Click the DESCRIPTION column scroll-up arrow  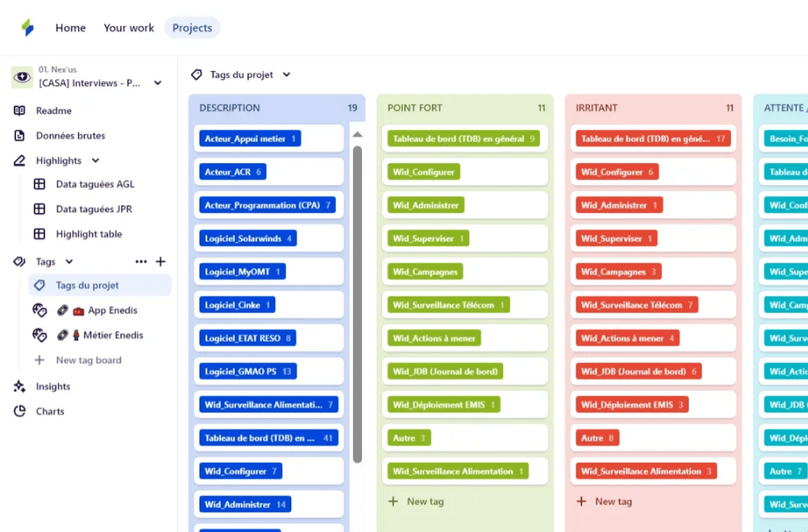pyautogui.click(x=357, y=135)
